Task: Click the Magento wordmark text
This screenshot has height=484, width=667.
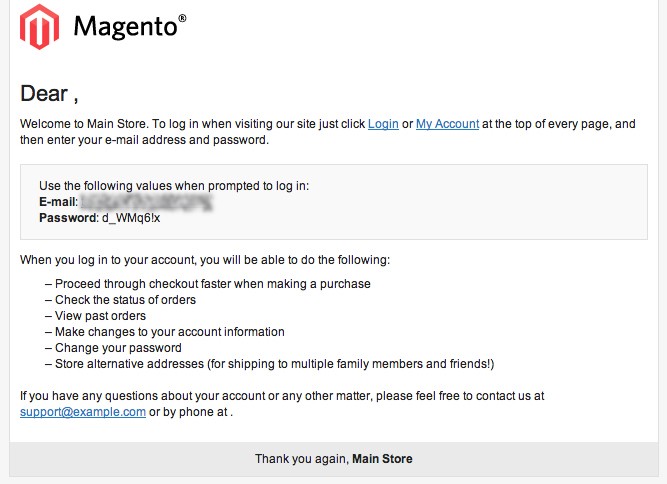Action: pos(130,27)
